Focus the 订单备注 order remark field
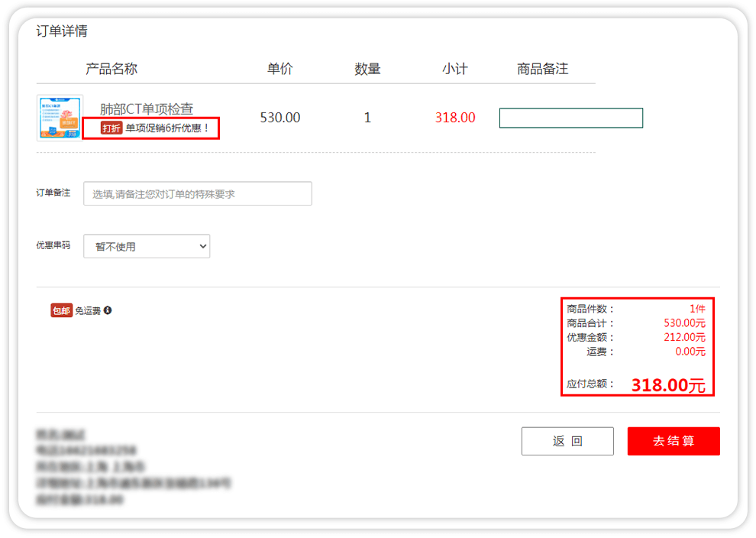The image size is (756, 538). pos(197,194)
